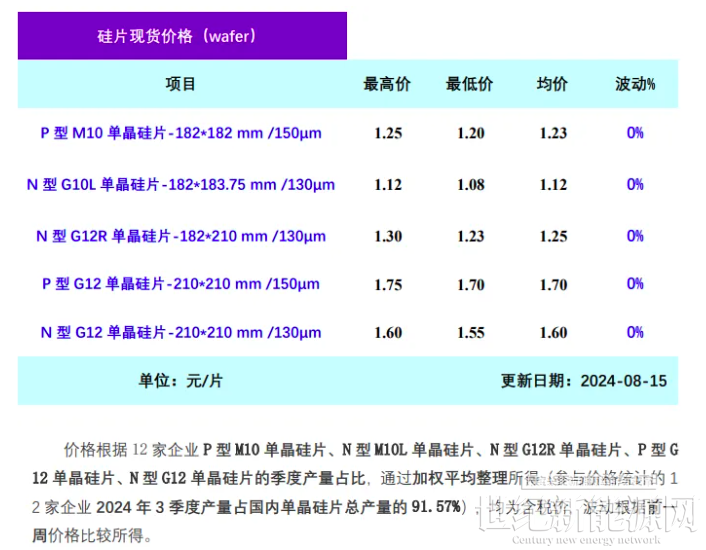Select P 型 G12 average price 1.70
706x550 pixels.
[x=553, y=284]
